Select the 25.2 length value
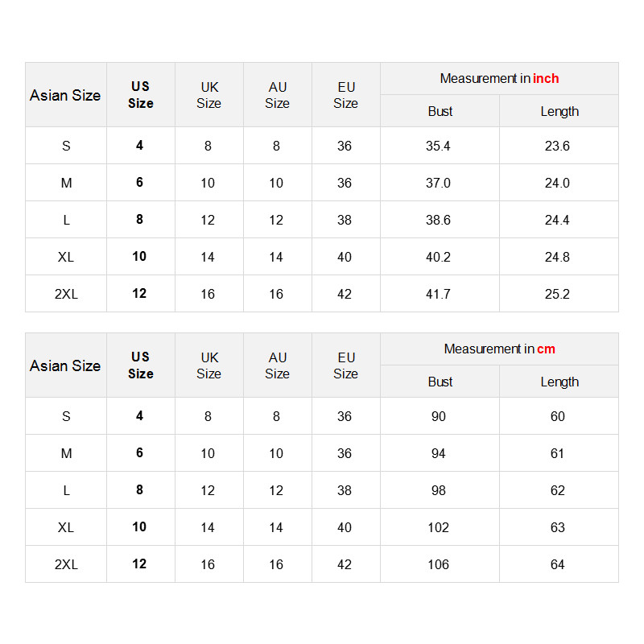The image size is (644, 644). tap(557, 294)
